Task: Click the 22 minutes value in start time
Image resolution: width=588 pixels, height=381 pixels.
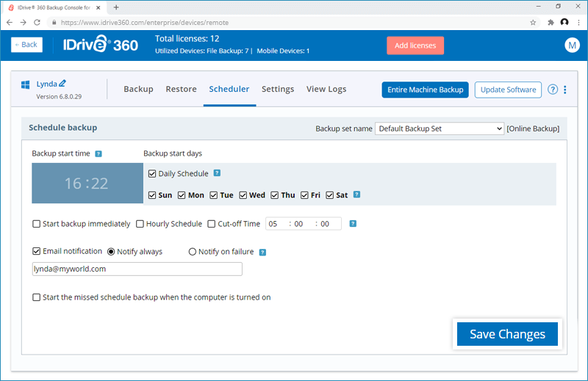Action: pos(99,184)
